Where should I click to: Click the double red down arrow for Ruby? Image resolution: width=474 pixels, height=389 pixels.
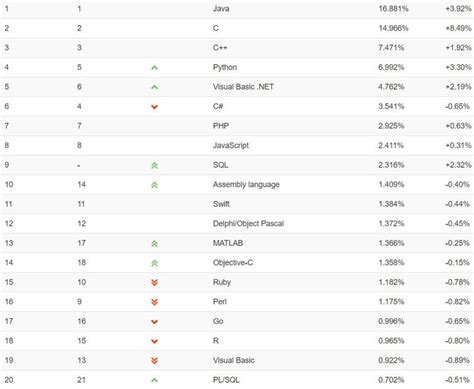[x=154, y=283]
